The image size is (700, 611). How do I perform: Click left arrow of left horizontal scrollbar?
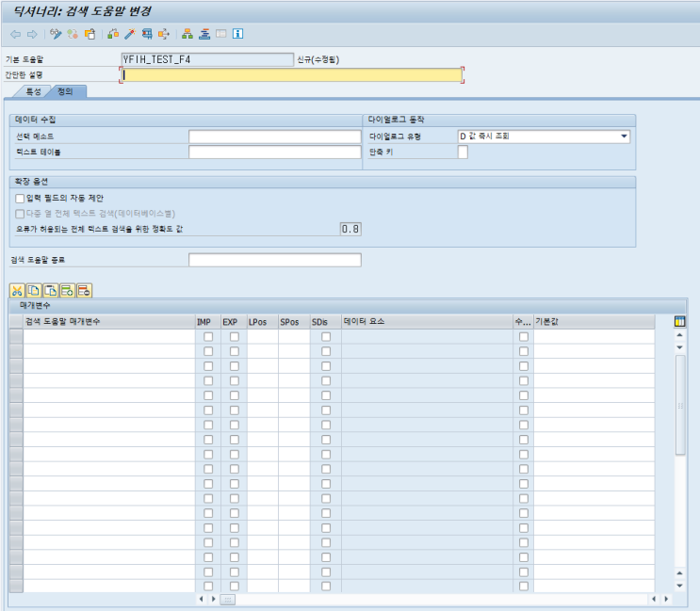(201, 599)
